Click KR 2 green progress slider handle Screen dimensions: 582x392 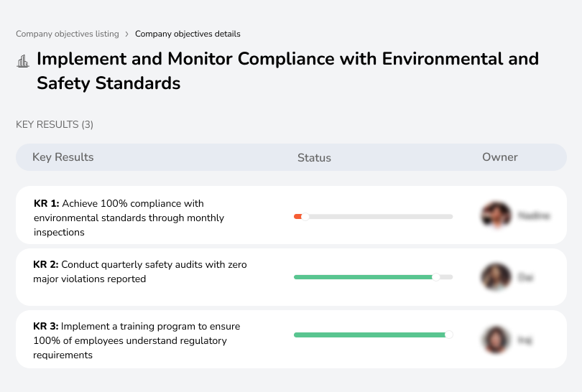(436, 277)
